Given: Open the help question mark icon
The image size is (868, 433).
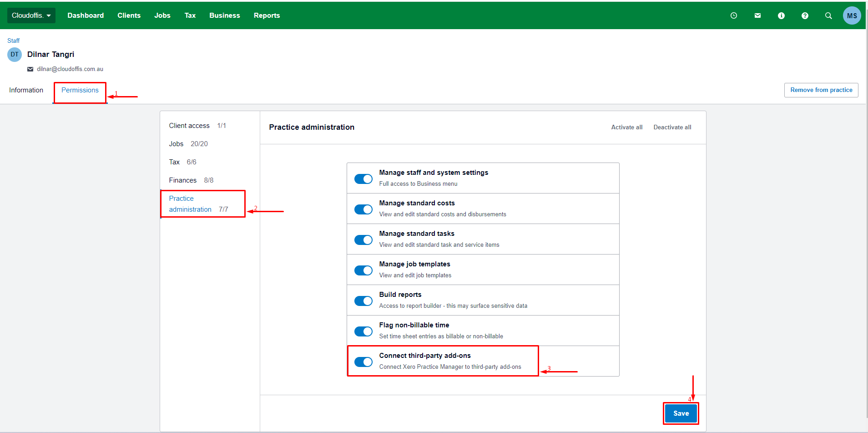Looking at the screenshot, I should pos(805,15).
